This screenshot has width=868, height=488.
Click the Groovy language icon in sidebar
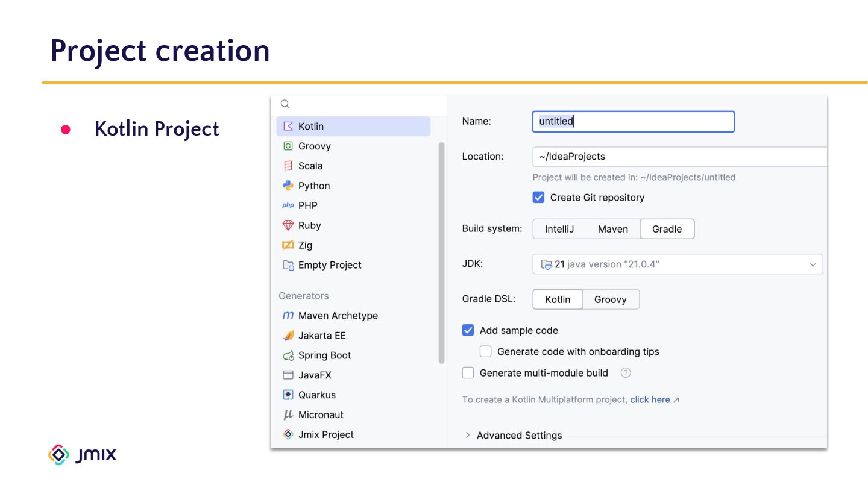tap(288, 146)
